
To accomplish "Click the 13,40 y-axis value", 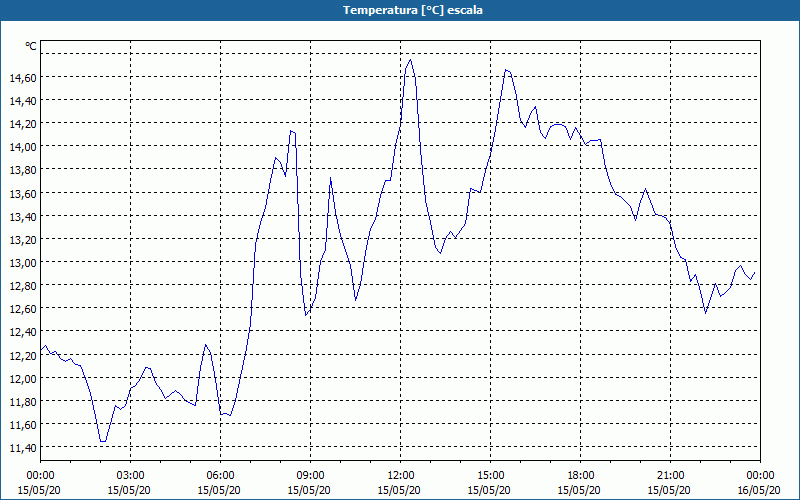I will [x=23, y=216].
